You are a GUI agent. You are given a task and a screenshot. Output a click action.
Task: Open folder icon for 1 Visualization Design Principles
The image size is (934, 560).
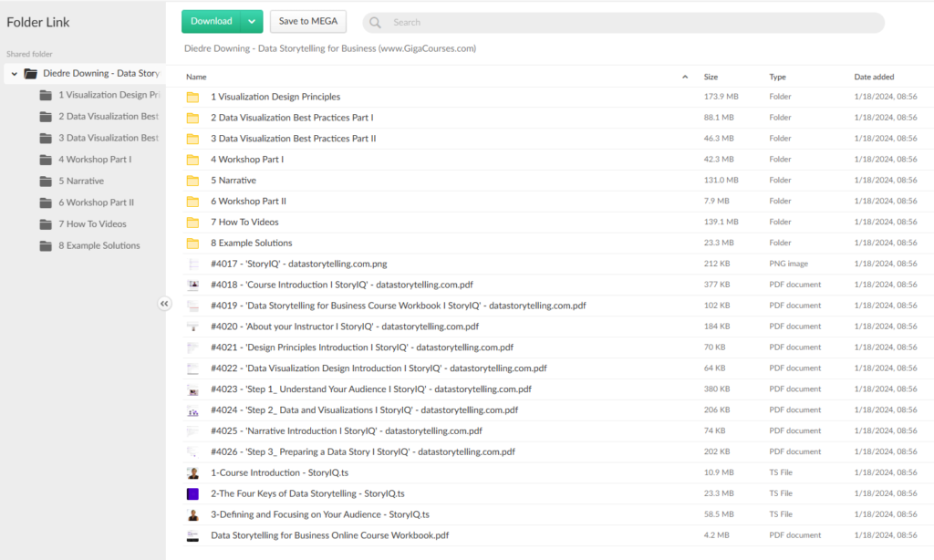point(192,97)
